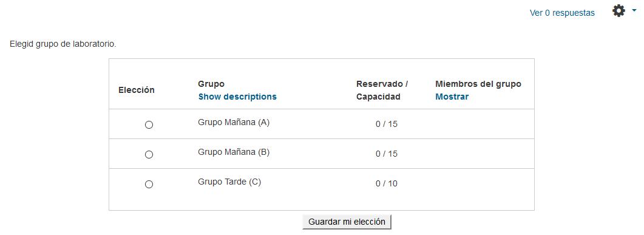
Task: Click the Show descriptions link
Action: click(237, 97)
